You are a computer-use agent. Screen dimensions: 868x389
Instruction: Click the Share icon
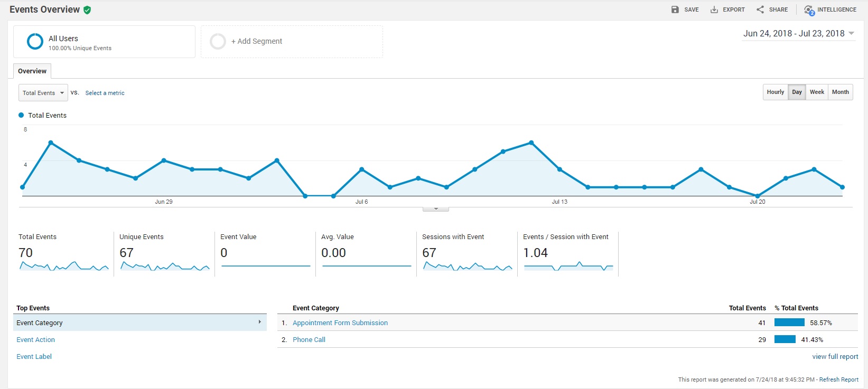coord(760,10)
